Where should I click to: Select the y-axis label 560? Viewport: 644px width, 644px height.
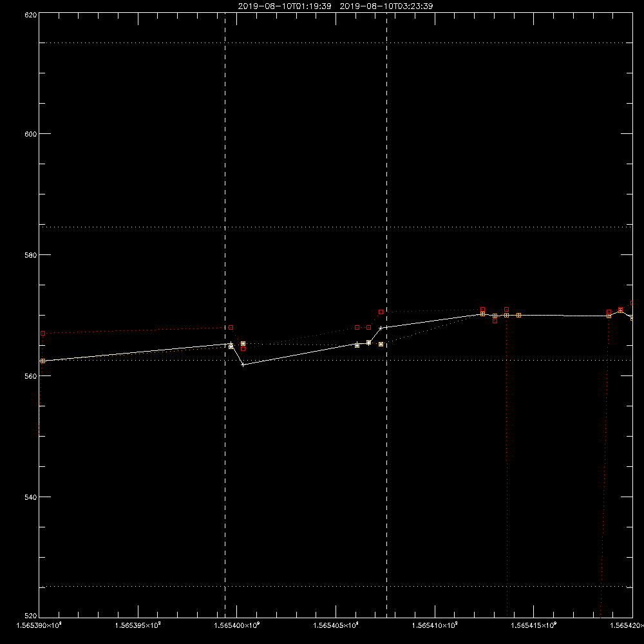coord(31,376)
